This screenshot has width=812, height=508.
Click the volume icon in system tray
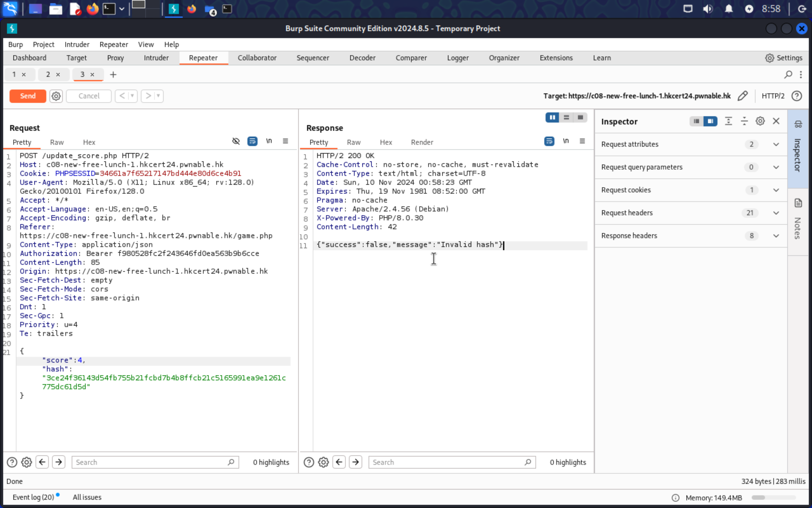pos(708,9)
